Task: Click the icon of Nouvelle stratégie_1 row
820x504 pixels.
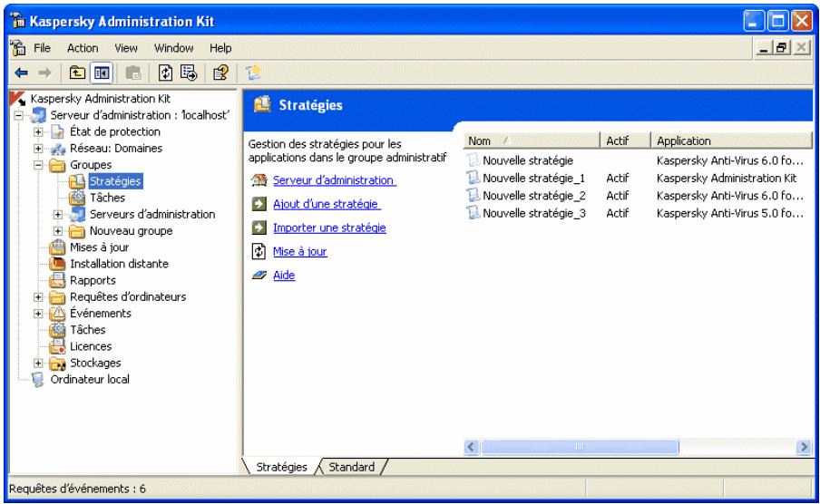Action: (x=473, y=178)
